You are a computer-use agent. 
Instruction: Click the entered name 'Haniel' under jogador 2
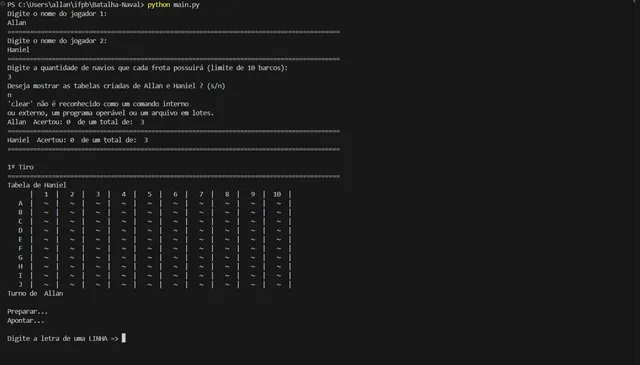click(x=18, y=49)
